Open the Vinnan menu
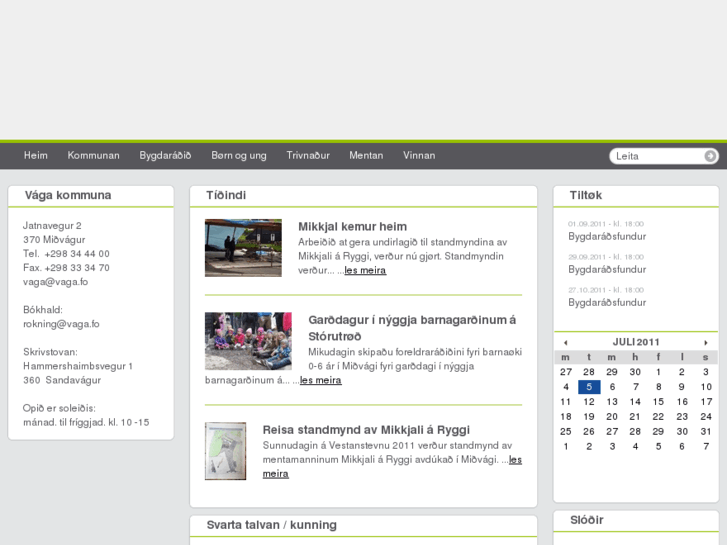The image size is (727, 545). click(x=419, y=155)
